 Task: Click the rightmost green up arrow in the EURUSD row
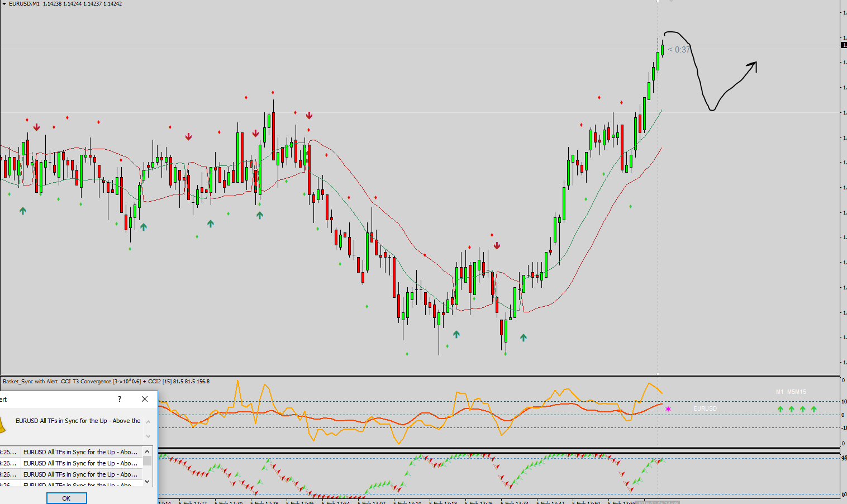[813, 409]
